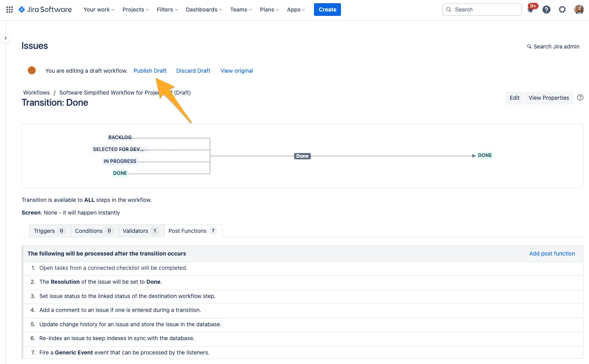The height and width of the screenshot is (364, 589).
Task: Click the Add post function link
Action: (552, 254)
